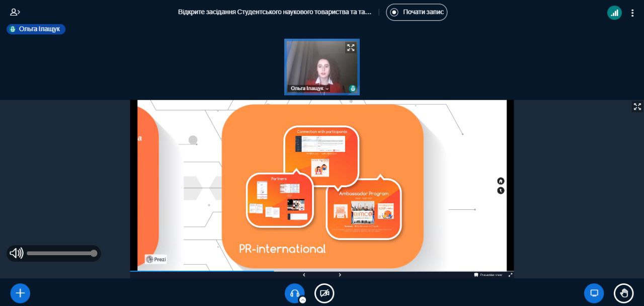Open the Ambassador Program topic bubble
Image resolution: width=644 pixels, height=306 pixels.
[364, 208]
